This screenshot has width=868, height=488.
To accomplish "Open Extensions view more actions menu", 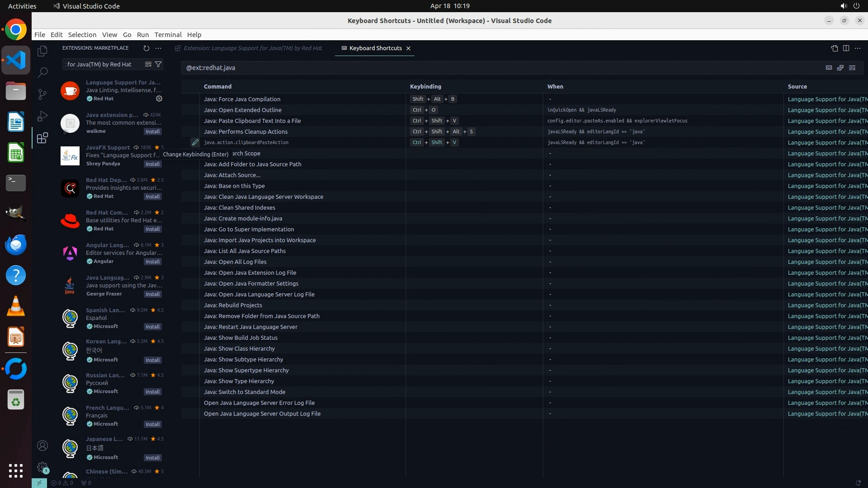I will pos(158,48).
